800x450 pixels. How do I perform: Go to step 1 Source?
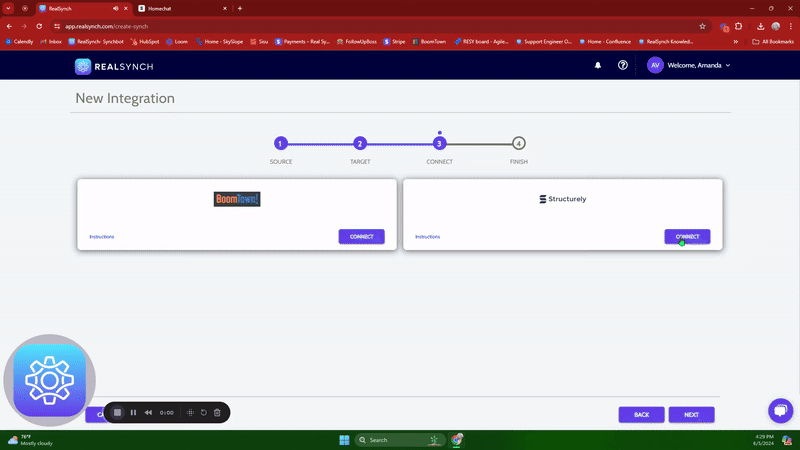pos(281,143)
